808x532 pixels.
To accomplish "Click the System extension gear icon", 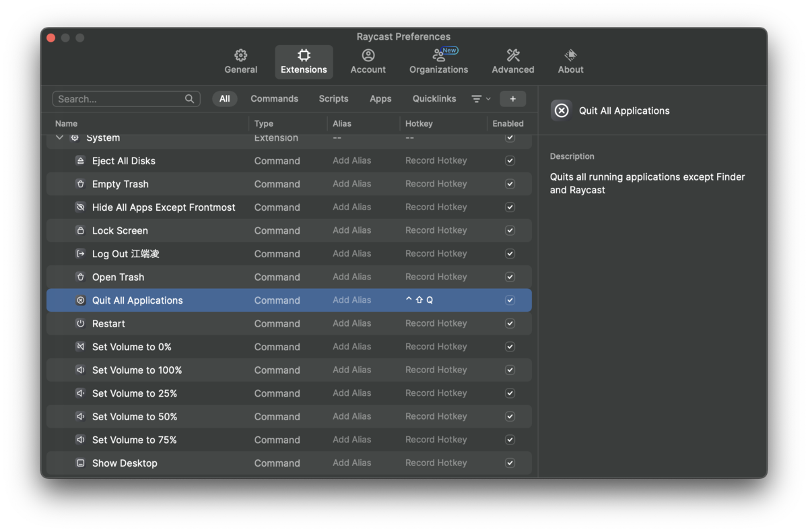I will pos(75,137).
